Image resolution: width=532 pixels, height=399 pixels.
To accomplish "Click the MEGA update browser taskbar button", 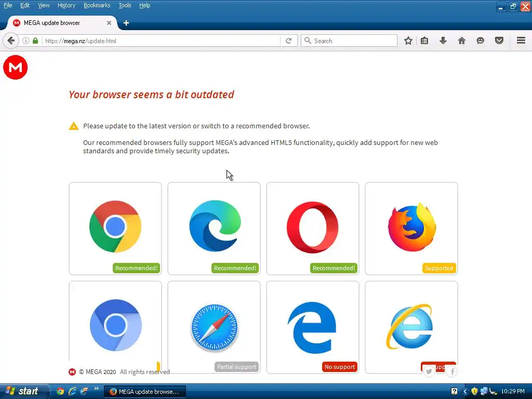I will tap(144, 392).
